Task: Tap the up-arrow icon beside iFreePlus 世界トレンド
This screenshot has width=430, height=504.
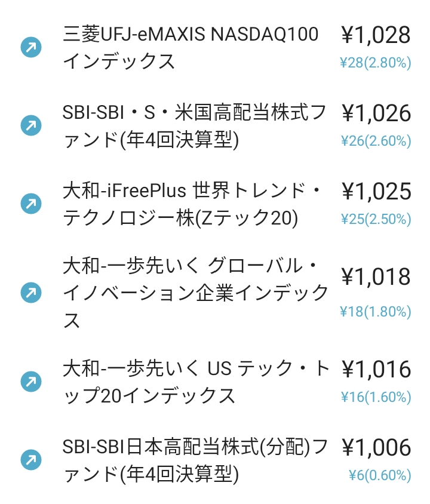Action: 31,204
